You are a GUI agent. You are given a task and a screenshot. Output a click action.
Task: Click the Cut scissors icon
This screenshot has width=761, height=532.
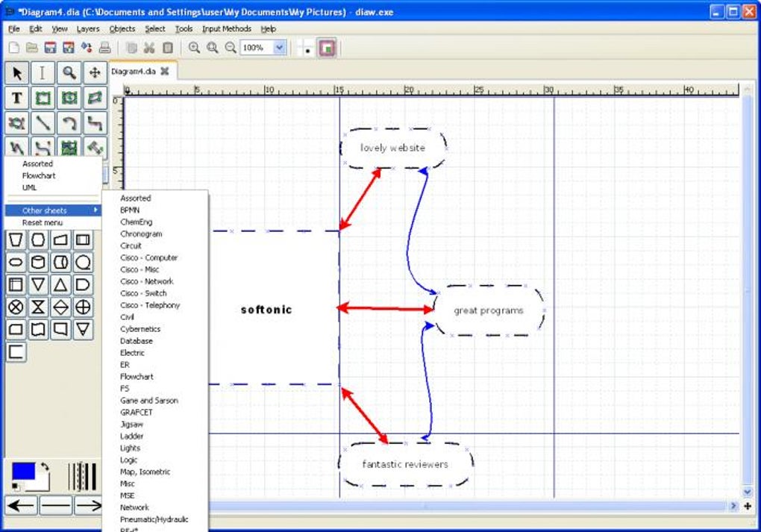(149, 48)
